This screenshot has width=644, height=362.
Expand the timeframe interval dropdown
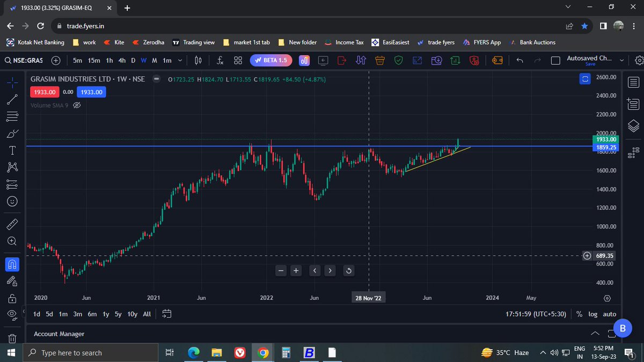tap(180, 61)
